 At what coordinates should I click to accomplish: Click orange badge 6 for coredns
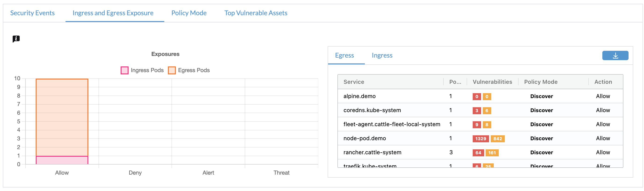click(487, 111)
